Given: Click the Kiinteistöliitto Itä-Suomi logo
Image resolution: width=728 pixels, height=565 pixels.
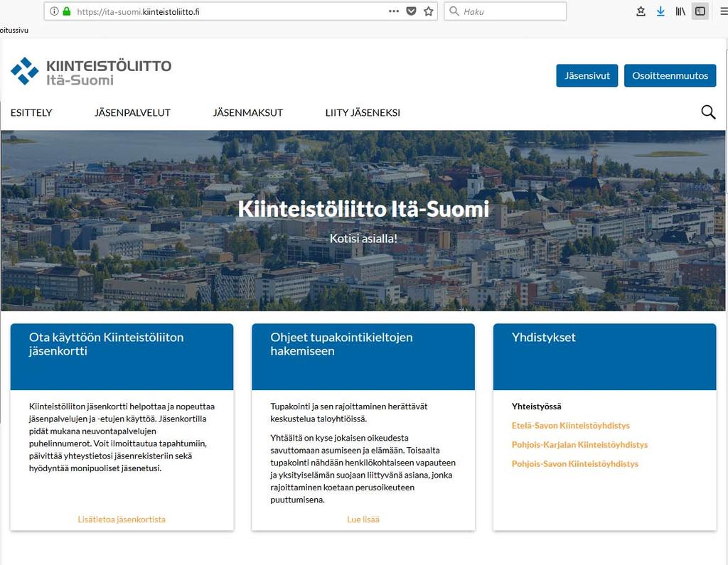Looking at the screenshot, I should point(91,72).
